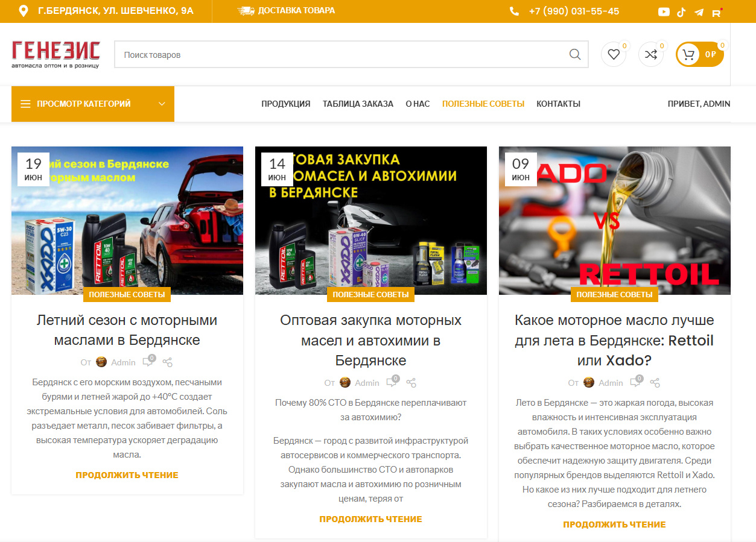Click Admin author name under Оптовая закупка post
Viewport: 756px width, 542px height.
pyautogui.click(x=367, y=383)
